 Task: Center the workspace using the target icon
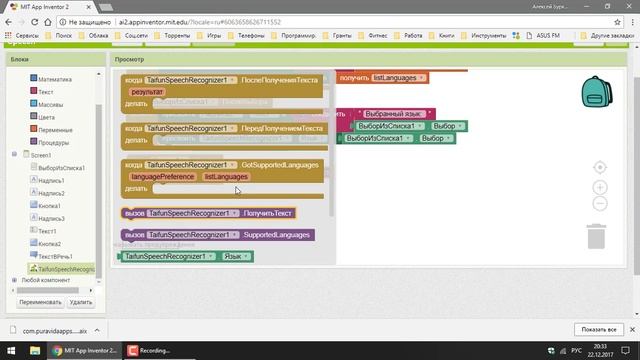pyautogui.click(x=600, y=167)
